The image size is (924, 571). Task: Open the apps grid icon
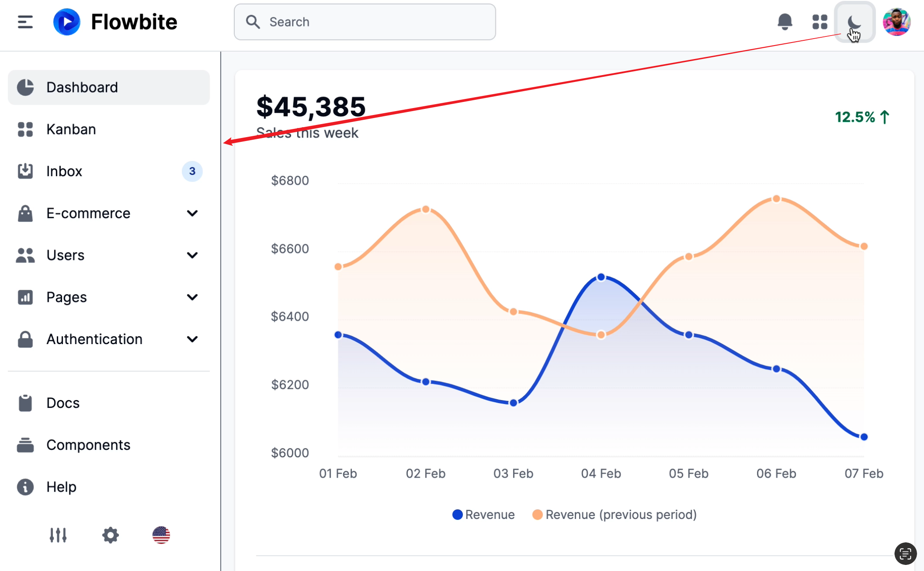pyautogui.click(x=819, y=22)
